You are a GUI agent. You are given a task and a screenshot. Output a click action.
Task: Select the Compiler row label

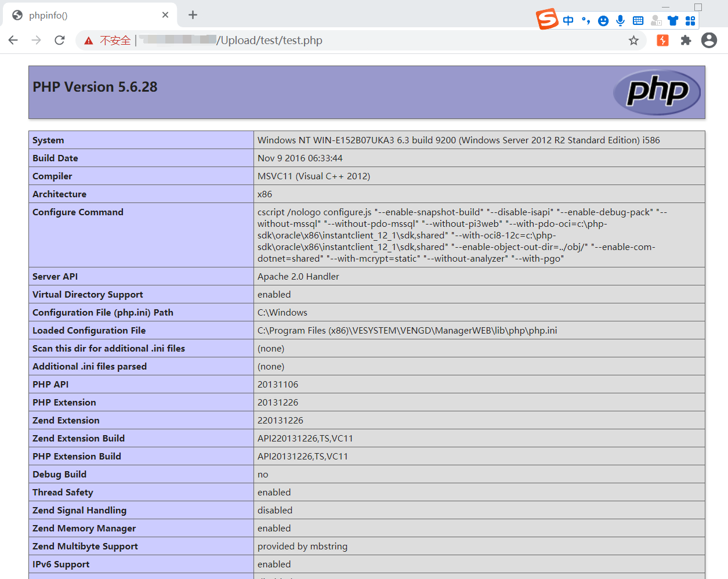(x=52, y=176)
